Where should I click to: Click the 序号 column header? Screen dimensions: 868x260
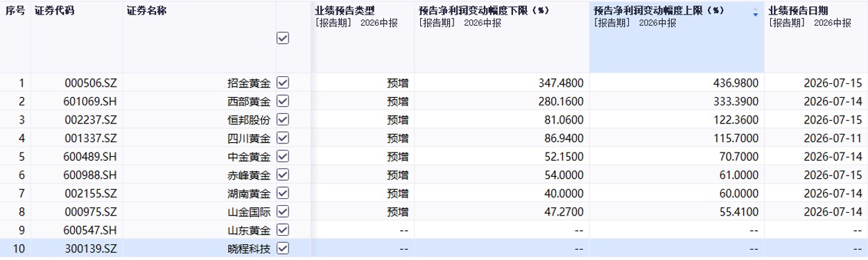coord(15,10)
